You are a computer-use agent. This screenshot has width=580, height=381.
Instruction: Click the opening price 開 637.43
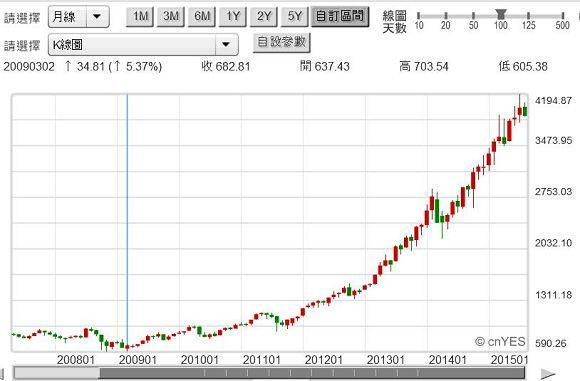[325, 67]
